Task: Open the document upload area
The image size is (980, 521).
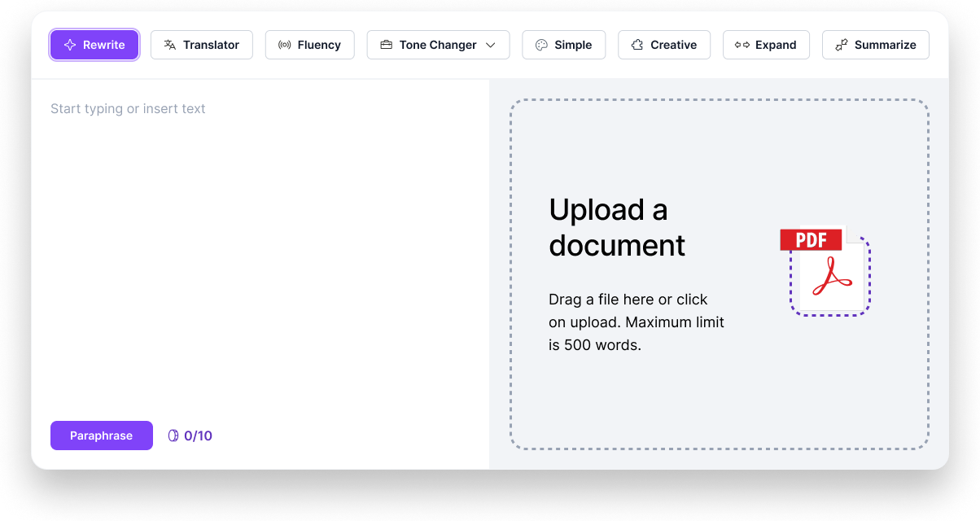Action: point(719,273)
